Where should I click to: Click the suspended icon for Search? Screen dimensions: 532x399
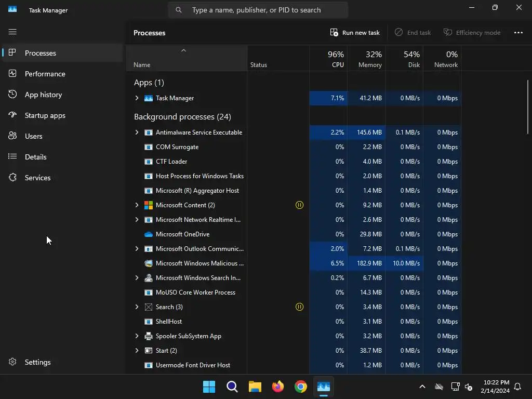[299, 307]
